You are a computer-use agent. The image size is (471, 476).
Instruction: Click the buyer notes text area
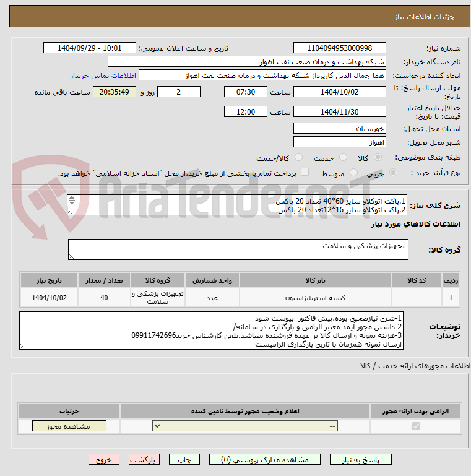tap(211, 331)
